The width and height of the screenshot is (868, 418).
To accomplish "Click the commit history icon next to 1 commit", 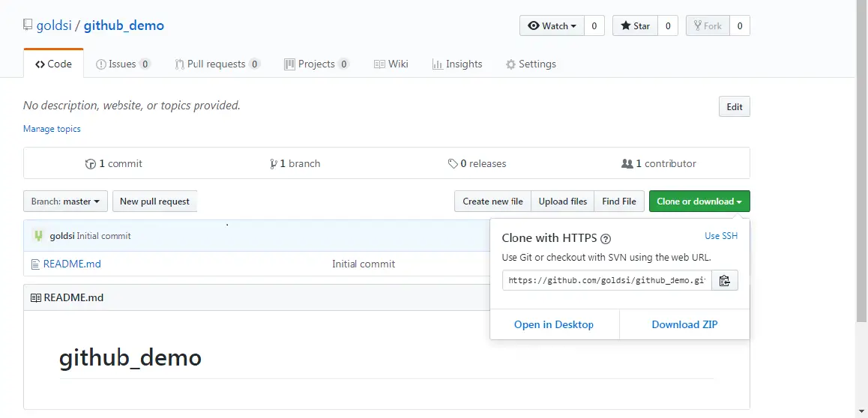I will (90, 163).
